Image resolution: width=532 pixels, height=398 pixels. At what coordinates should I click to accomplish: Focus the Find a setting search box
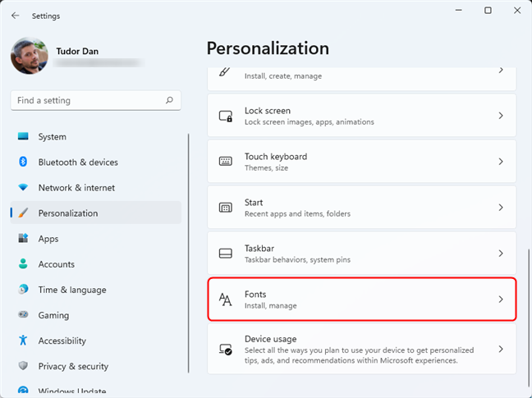(x=96, y=100)
